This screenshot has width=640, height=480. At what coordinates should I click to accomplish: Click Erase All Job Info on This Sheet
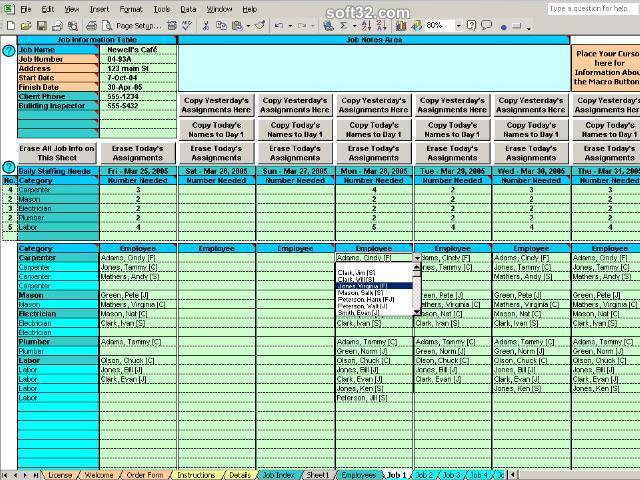[x=57, y=153]
